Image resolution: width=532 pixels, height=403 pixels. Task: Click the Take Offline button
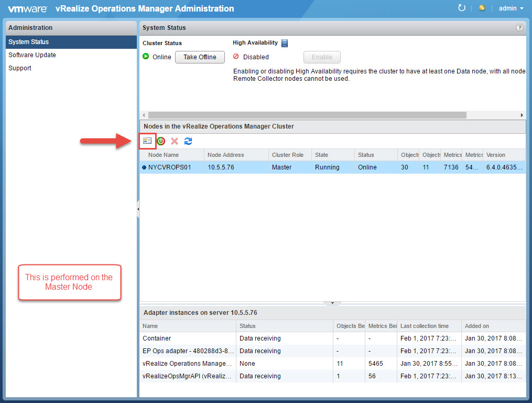click(x=200, y=57)
